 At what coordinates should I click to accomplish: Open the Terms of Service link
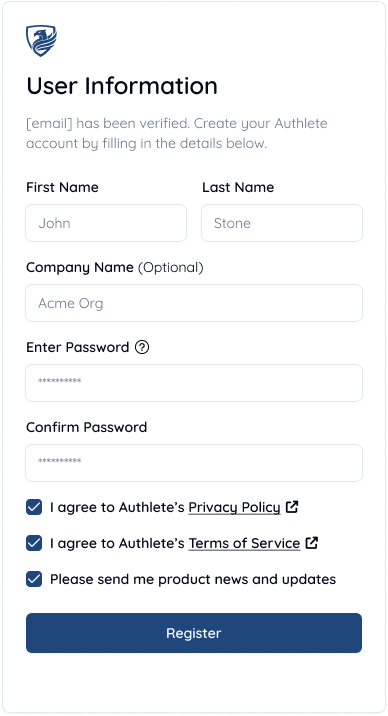pos(244,543)
